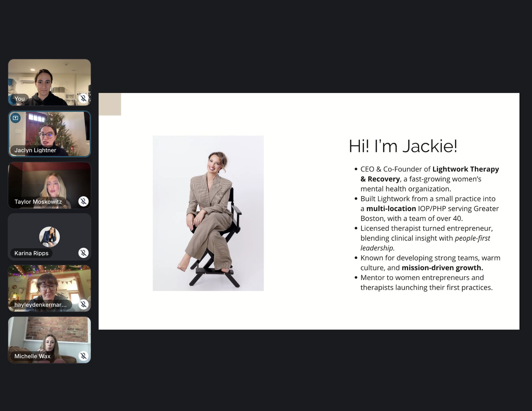
Task: Select Taylor Moskowitz's video tile
Action: coord(49,182)
